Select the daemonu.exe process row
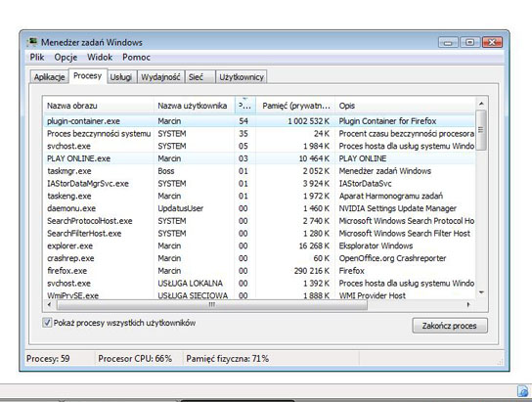 259,208
